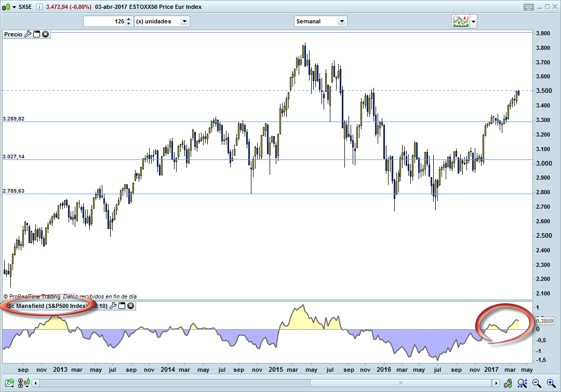Open the Precio panel properties wrench
The image size is (561, 392).
(28, 34)
